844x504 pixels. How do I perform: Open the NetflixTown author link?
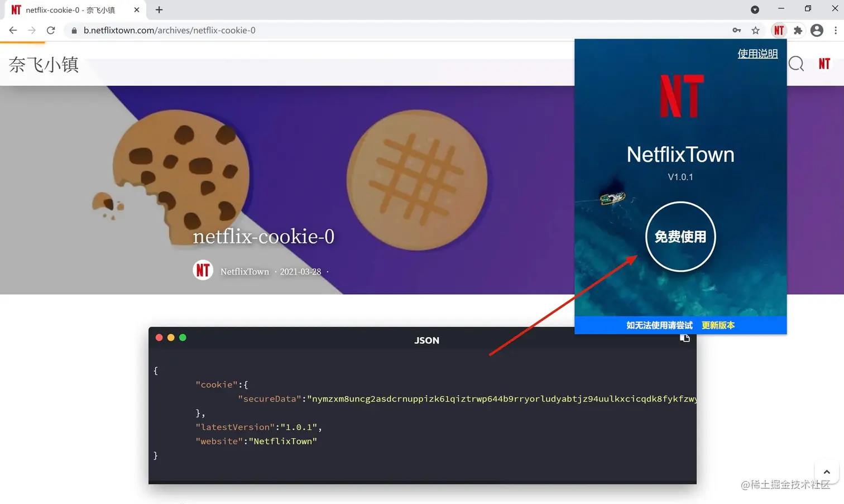click(x=244, y=271)
